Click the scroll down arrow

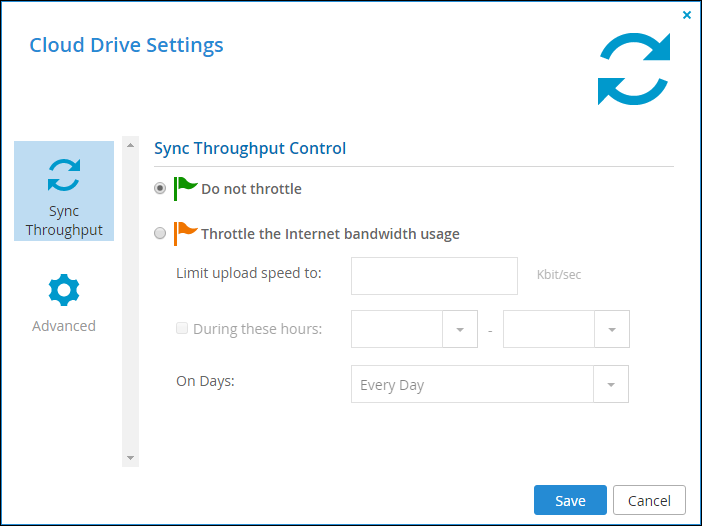130,458
